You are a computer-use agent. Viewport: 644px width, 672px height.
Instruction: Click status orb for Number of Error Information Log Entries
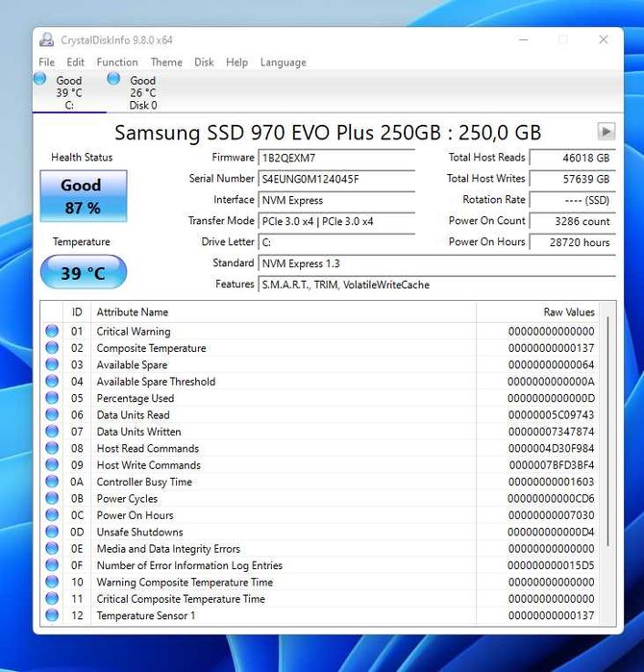52,565
